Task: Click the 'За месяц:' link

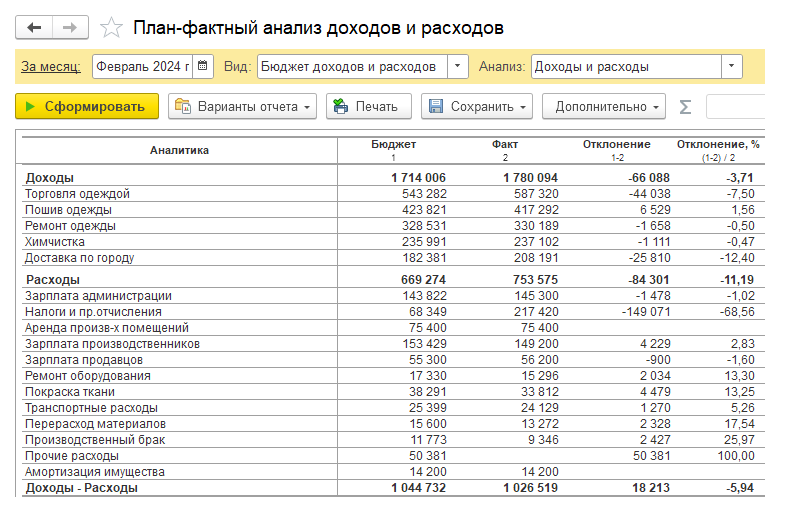Action: pos(51,67)
